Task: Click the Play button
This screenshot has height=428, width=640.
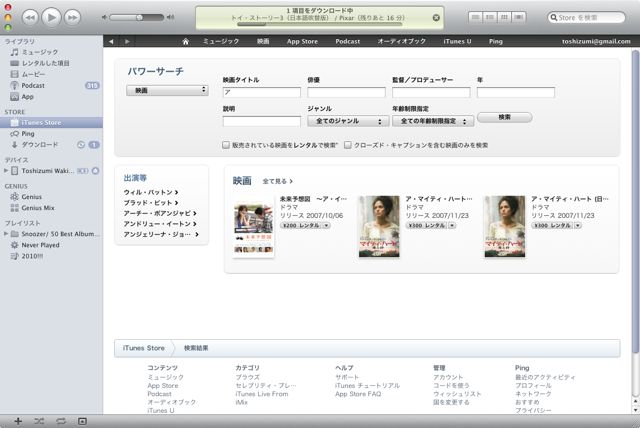Action: (x=51, y=18)
